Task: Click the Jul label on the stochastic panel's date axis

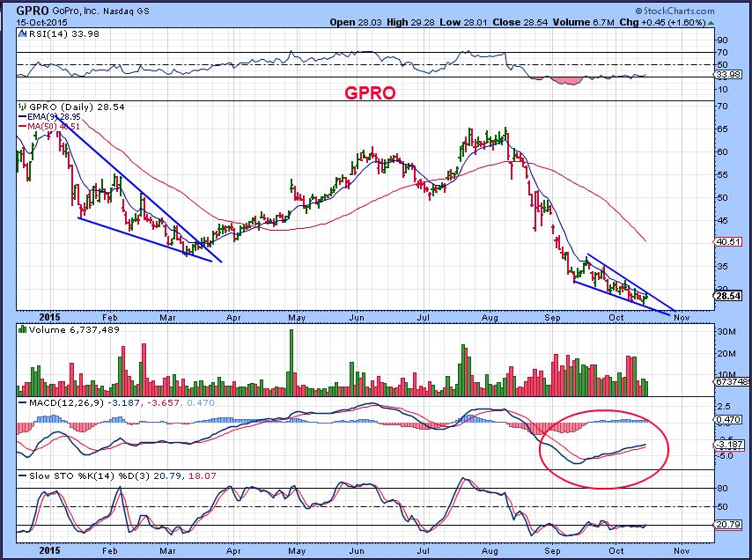Action: pyautogui.click(x=423, y=551)
